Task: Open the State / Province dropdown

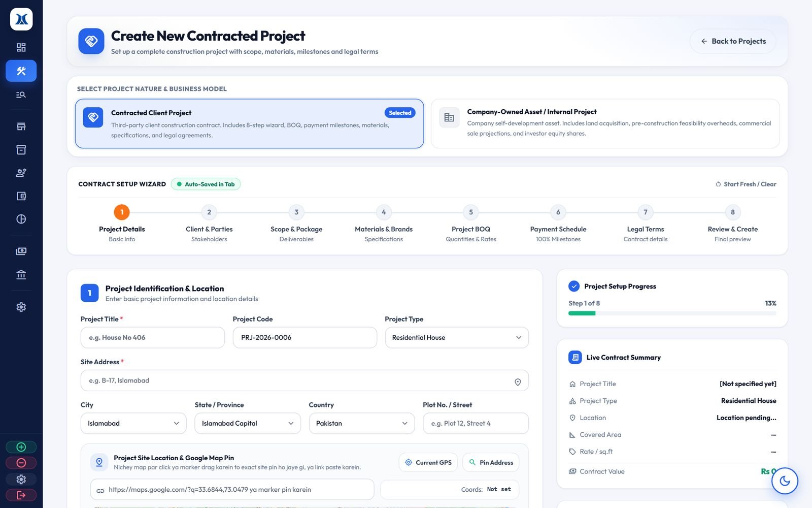Action: point(248,423)
